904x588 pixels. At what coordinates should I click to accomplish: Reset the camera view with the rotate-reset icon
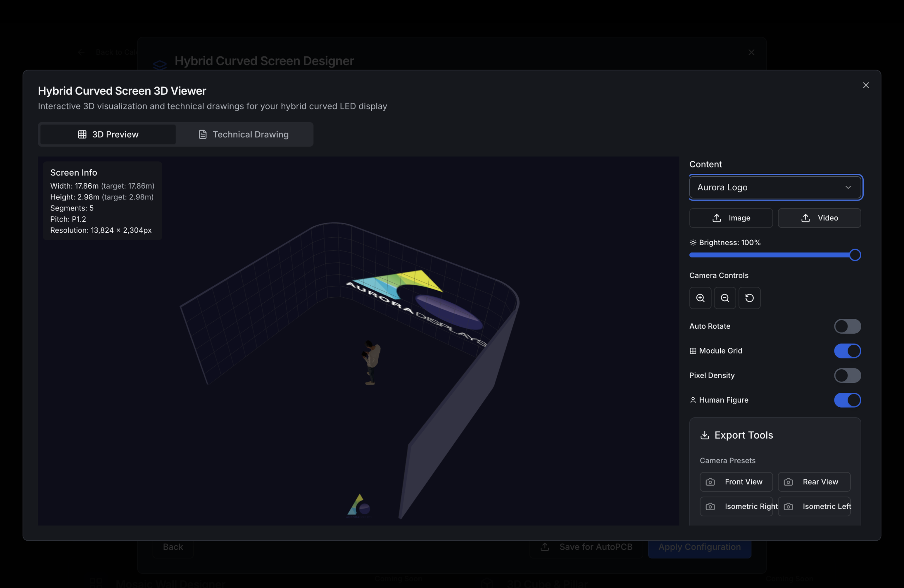[x=749, y=298]
